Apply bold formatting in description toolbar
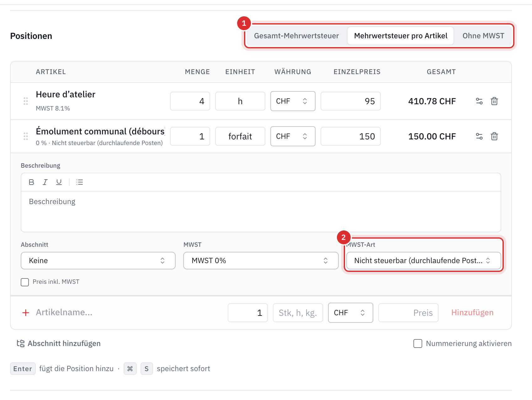This screenshot has width=532, height=400. click(31, 182)
